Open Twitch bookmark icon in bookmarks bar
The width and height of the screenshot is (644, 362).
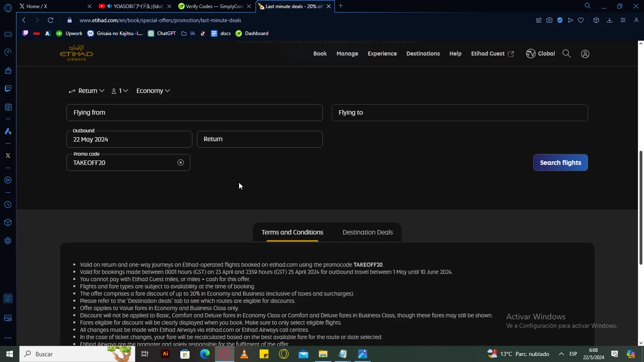point(25,33)
